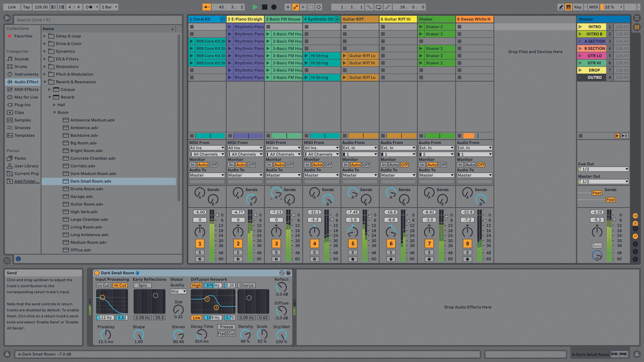The width and height of the screenshot is (644, 362).
Task: Toggle Dark Small Room device activator
Action: (97, 273)
